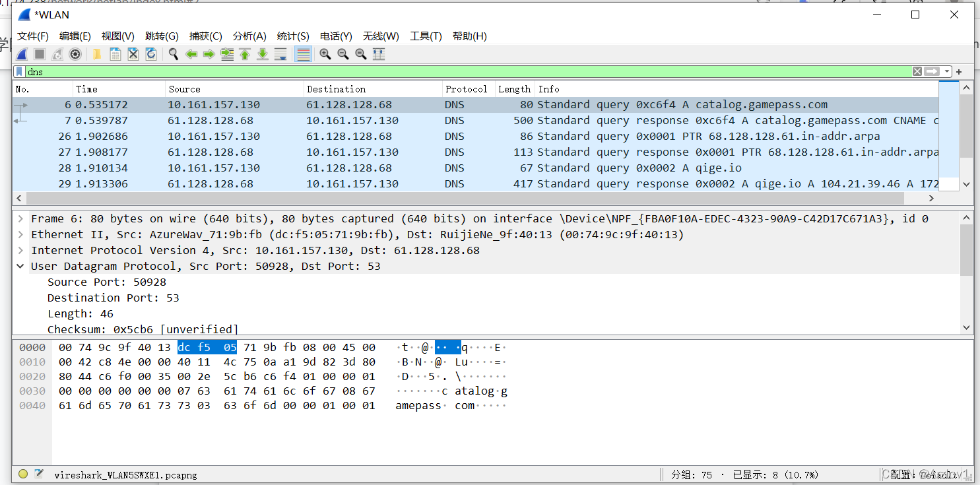Jump to last packet icon
The image size is (980, 485).
(263, 54)
